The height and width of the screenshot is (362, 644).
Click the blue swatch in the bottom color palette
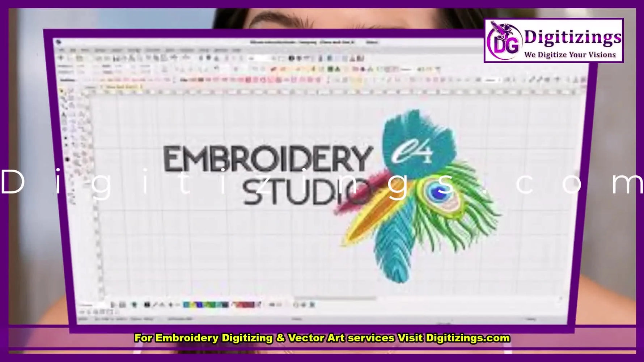pyautogui.click(x=199, y=305)
